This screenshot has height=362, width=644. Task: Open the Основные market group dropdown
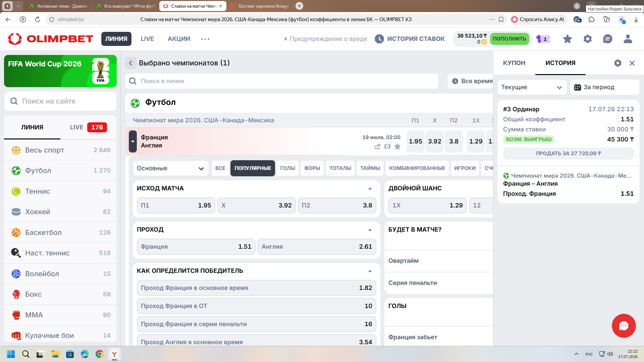pyautogui.click(x=171, y=168)
